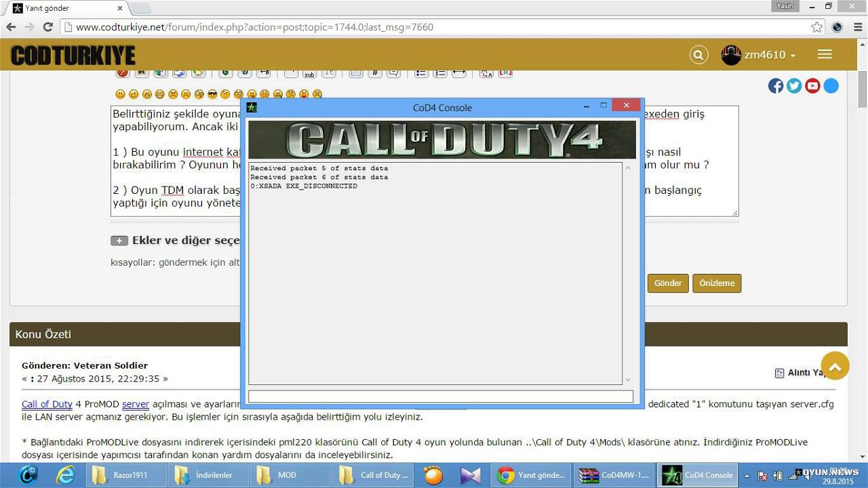The image size is (868, 488).
Task: Open zm4610 user dropdown
Action: 759,55
